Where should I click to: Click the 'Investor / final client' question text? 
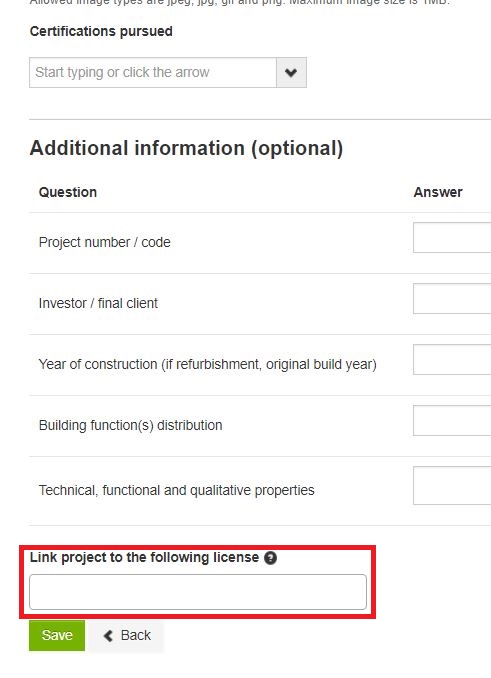[x=98, y=303]
